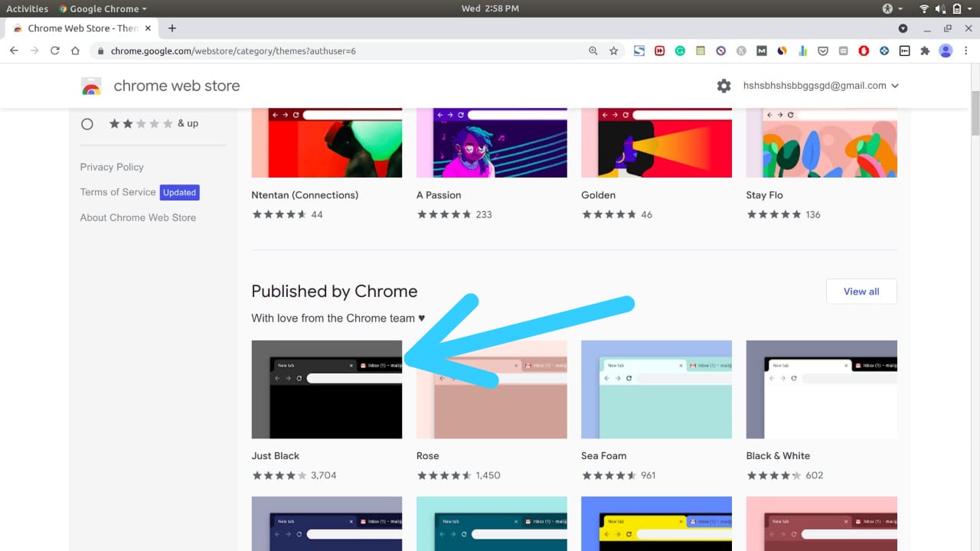Open the clock showing Wed 2:58 PM
Viewport: 980px width, 551px height.
(x=490, y=8)
